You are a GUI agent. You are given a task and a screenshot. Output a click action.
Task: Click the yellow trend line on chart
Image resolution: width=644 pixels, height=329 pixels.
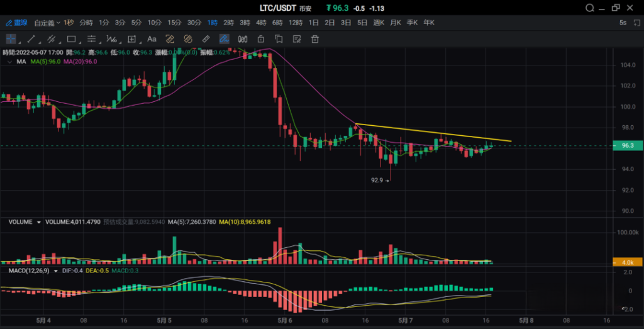click(x=433, y=132)
